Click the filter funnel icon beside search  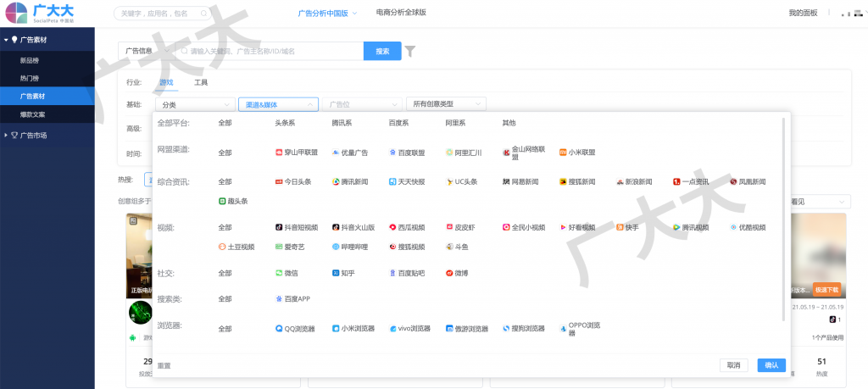click(x=409, y=52)
